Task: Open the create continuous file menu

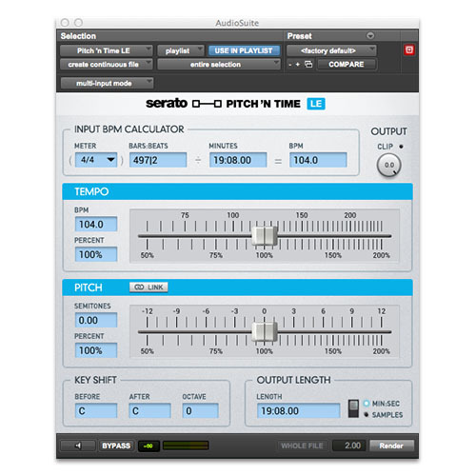Action: click(107, 65)
